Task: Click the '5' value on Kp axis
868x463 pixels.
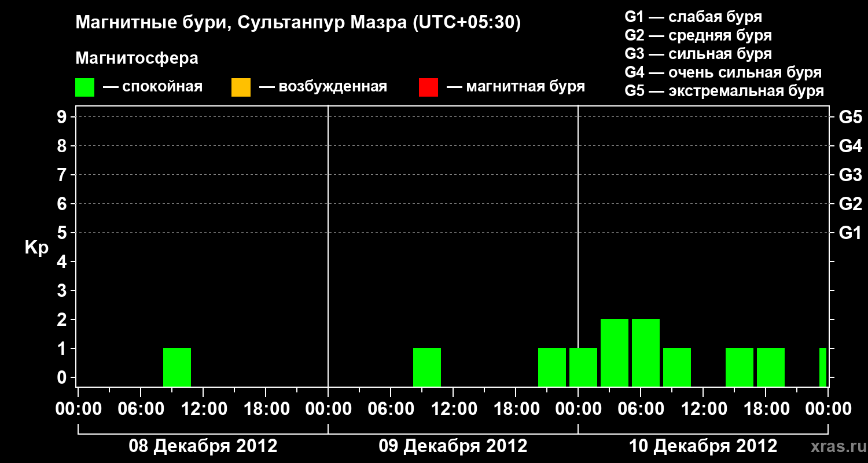Action: click(63, 233)
